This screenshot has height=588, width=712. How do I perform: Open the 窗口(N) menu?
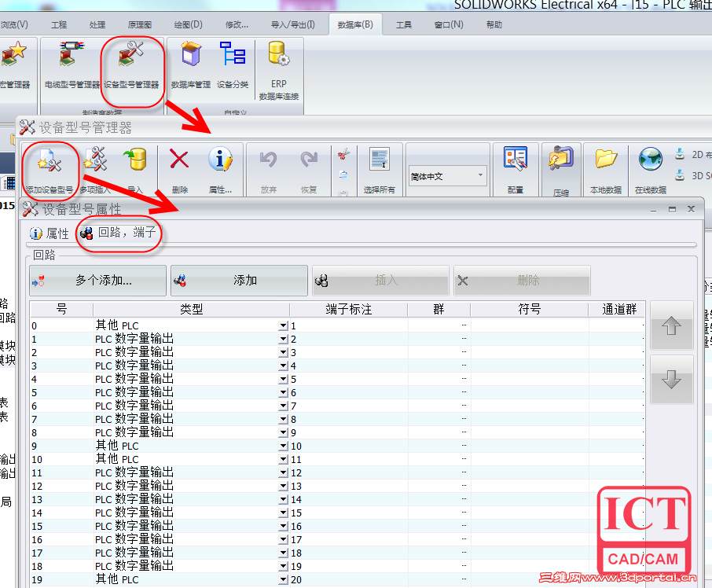coord(449,24)
